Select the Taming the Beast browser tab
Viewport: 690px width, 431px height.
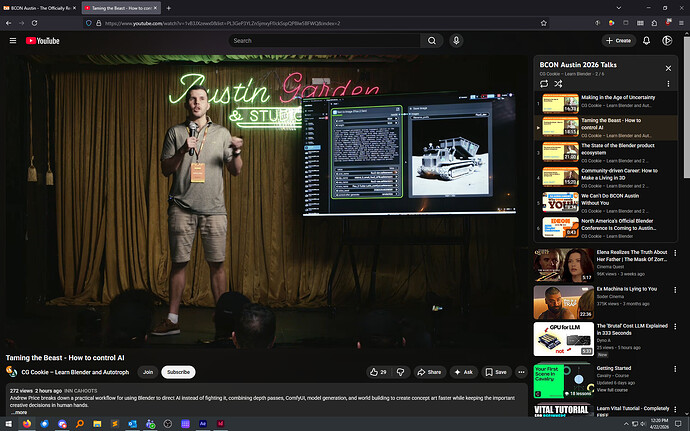point(121,8)
